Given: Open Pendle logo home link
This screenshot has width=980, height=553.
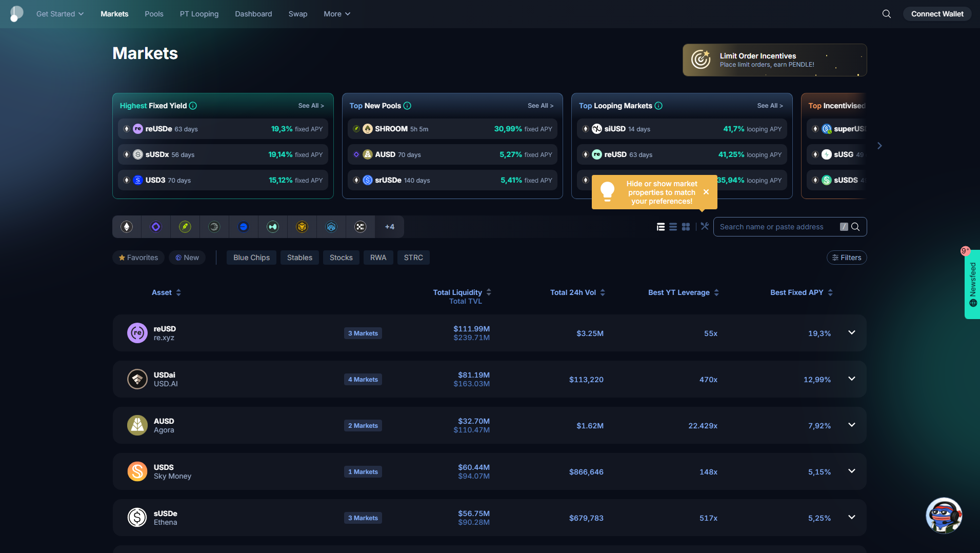Looking at the screenshot, I should pyautogui.click(x=16, y=14).
